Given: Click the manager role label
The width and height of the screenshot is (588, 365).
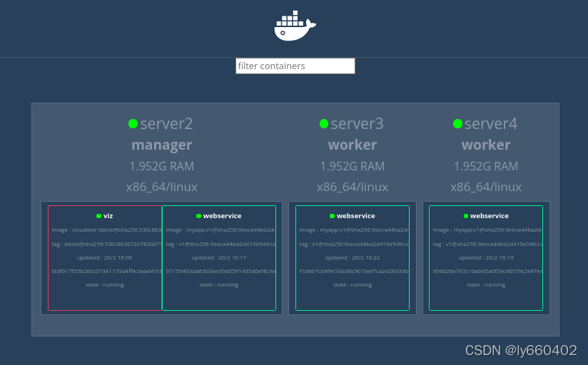Looking at the screenshot, I should pos(161,145).
